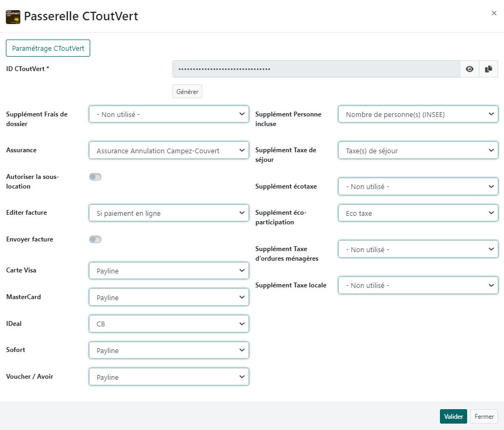
Task: Click the Paramétrage CToutVert button
Action: coord(48,48)
